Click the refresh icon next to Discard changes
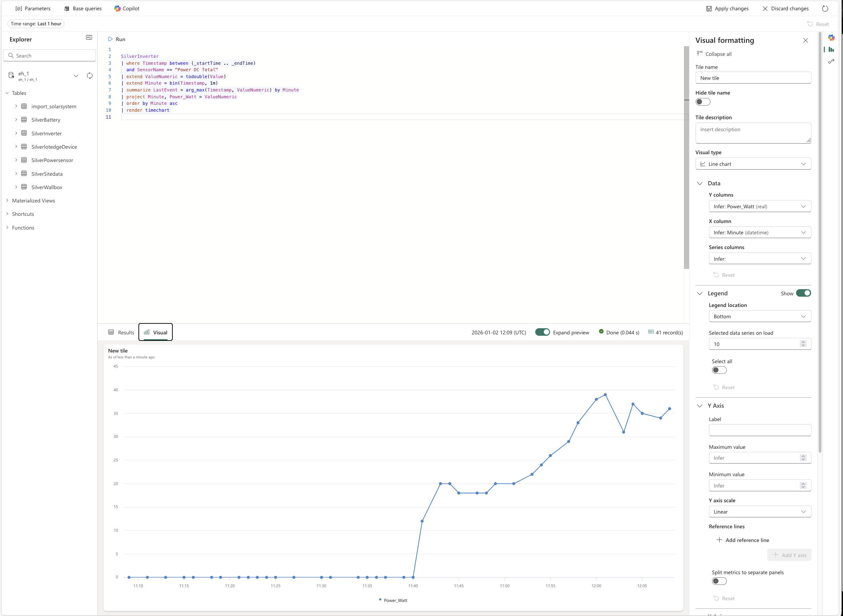843x616 pixels. (x=825, y=9)
